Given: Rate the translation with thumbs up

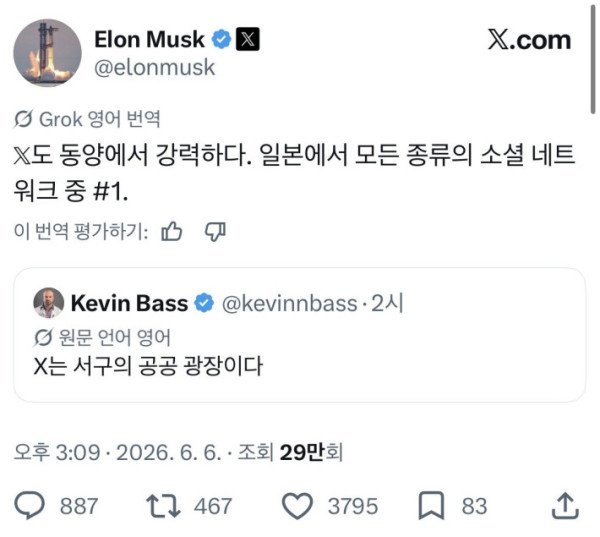Looking at the screenshot, I should (x=171, y=231).
